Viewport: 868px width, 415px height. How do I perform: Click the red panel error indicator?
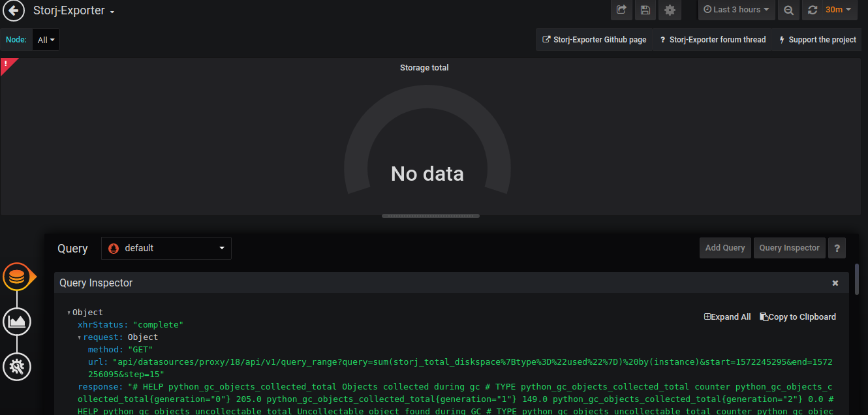pyautogui.click(x=6, y=64)
